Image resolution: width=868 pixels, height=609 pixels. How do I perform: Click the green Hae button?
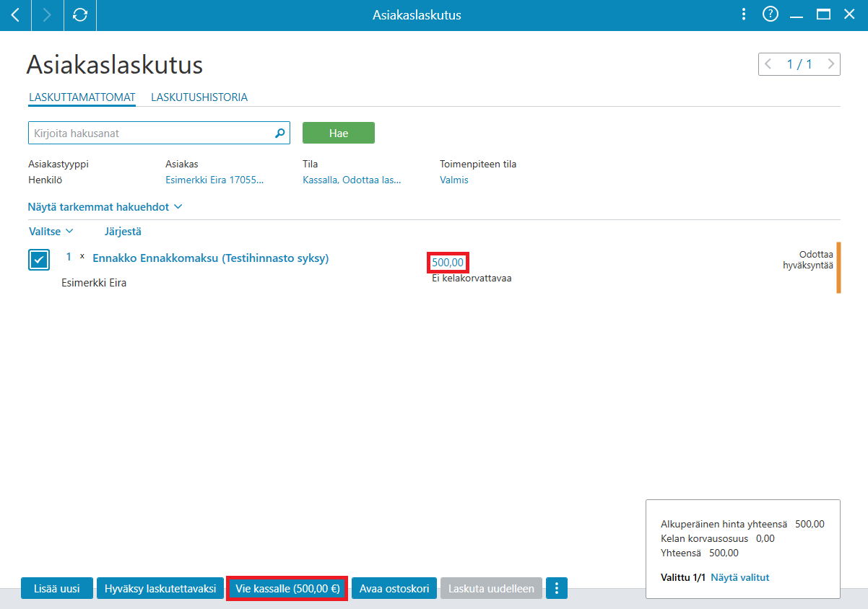click(339, 133)
